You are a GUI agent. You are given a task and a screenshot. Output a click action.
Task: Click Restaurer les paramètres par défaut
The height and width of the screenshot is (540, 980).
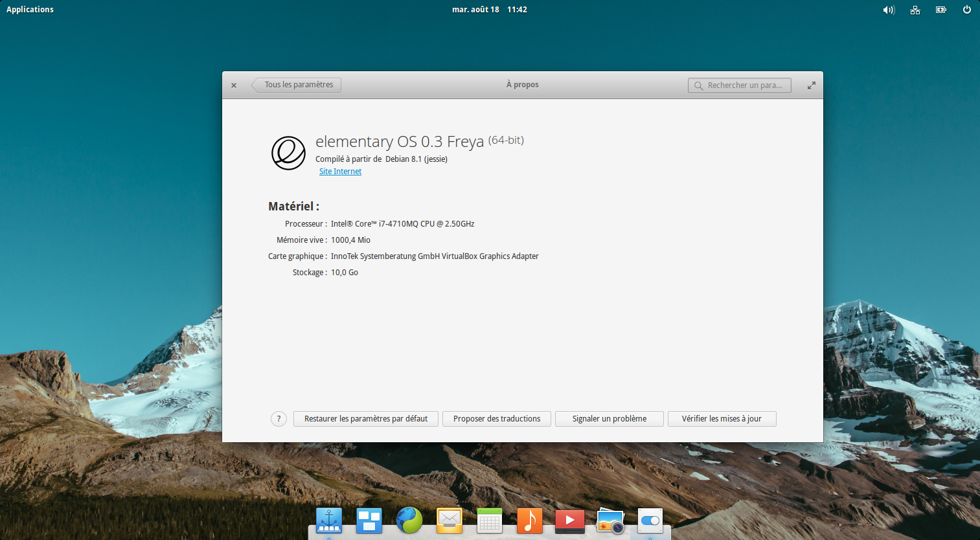[x=366, y=419]
